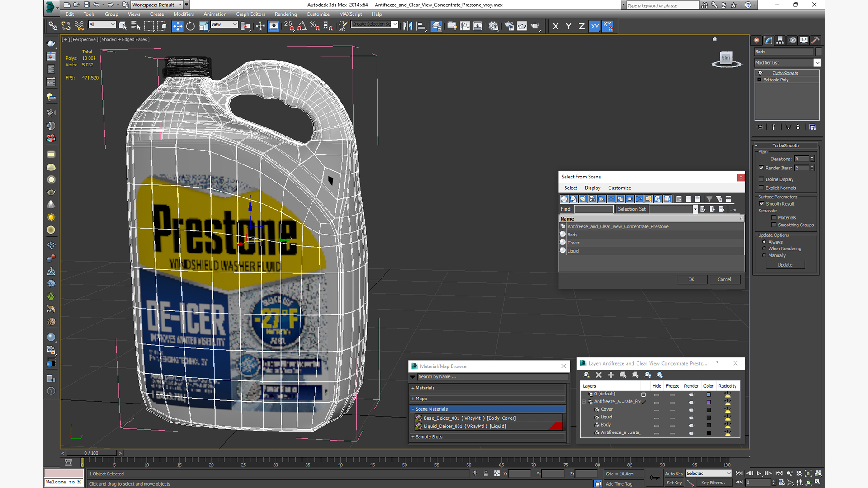Image resolution: width=868 pixels, height=488 pixels.
Task: Click the 0 (default) layer blue color swatch
Action: coord(708,394)
